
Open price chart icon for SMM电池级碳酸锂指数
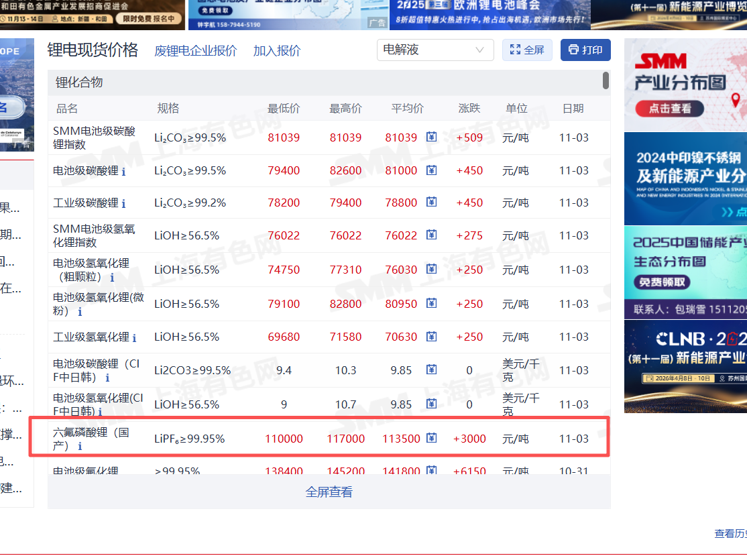pyautogui.click(x=431, y=137)
